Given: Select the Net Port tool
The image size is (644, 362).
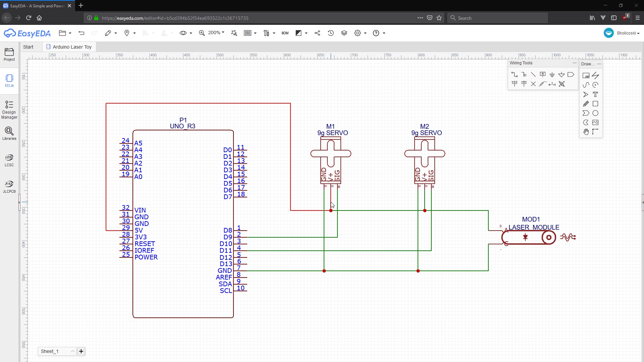Looking at the screenshot, I should click(571, 74).
